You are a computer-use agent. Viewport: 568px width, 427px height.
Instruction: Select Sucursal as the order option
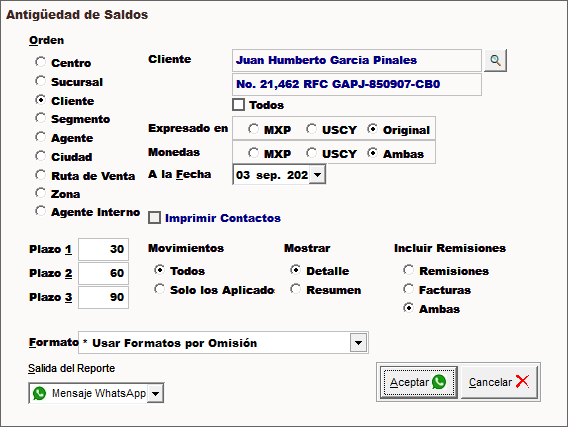pyautogui.click(x=41, y=81)
